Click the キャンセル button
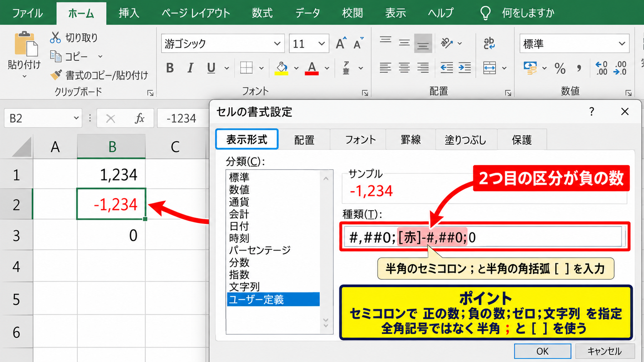The image size is (644, 362). pyautogui.click(x=604, y=351)
